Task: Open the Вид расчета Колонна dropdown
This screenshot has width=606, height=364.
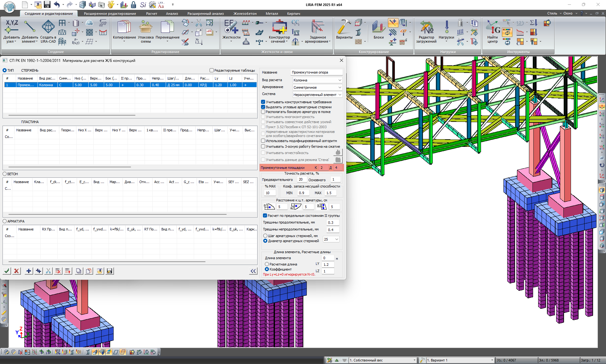Action: tap(317, 80)
